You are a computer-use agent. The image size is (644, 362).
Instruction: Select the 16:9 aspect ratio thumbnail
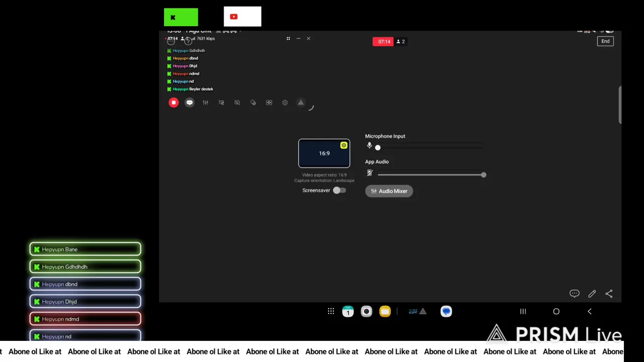coord(324,153)
